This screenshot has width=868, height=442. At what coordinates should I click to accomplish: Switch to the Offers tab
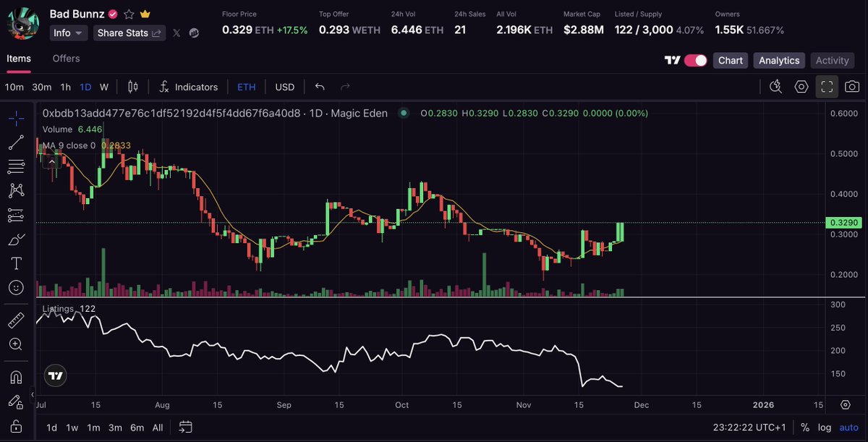[66, 59]
